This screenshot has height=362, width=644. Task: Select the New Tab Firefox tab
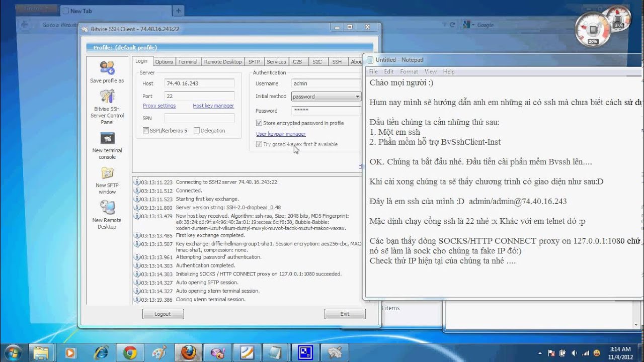(116, 11)
